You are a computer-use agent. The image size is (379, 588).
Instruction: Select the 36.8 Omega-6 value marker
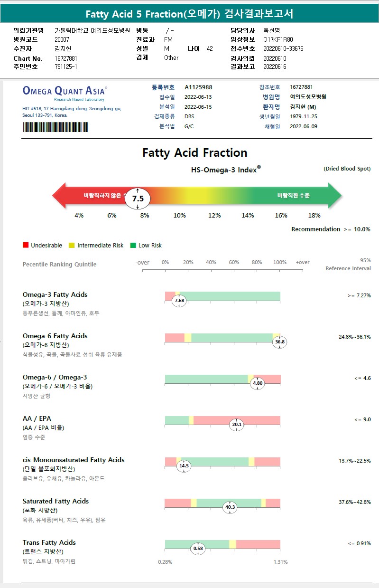click(280, 342)
